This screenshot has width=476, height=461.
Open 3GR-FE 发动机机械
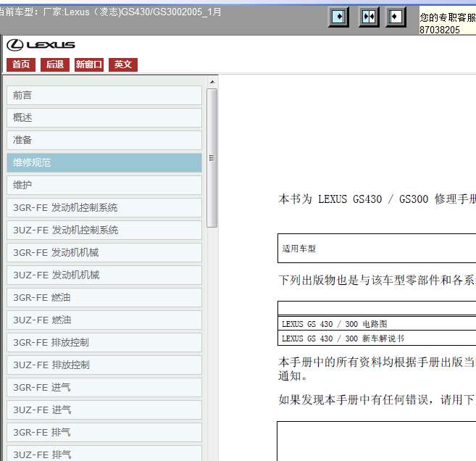104,253
